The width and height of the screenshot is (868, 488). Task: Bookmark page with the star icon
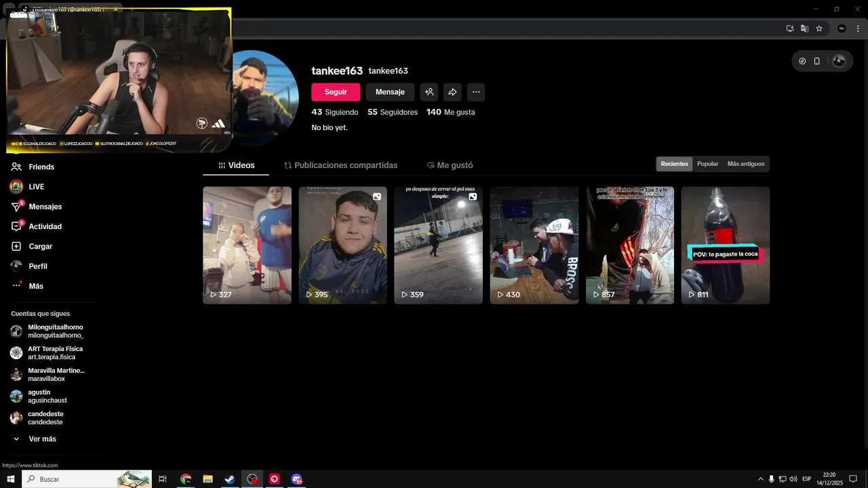pos(819,28)
